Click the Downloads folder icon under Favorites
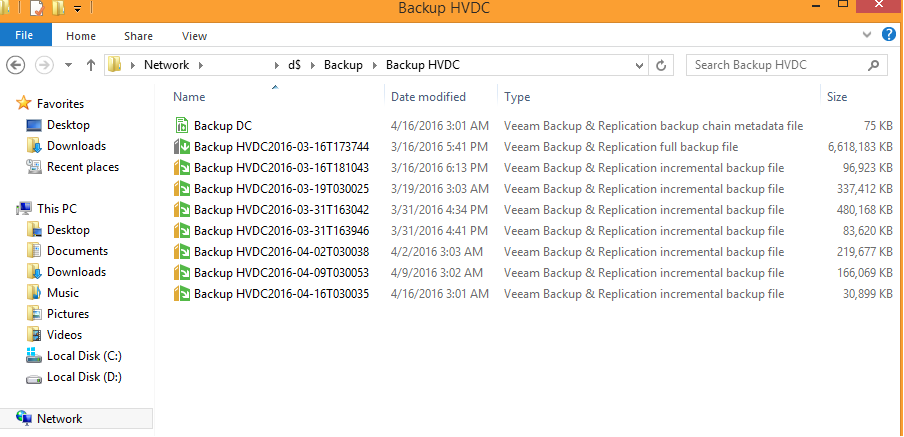This screenshot has height=437, width=904. click(34, 146)
